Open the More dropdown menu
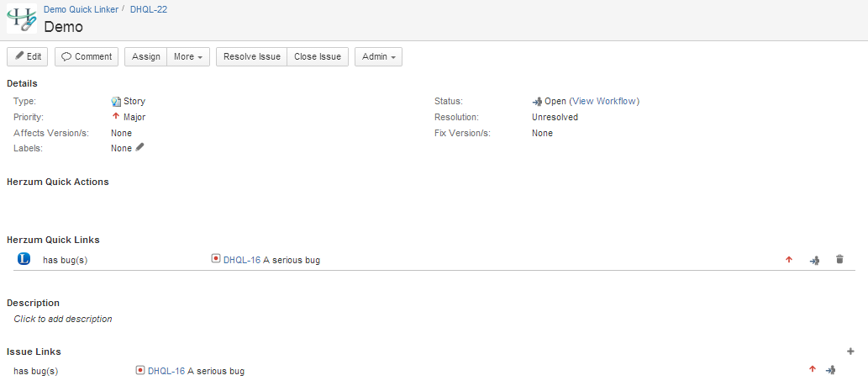Viewport: 868px width, 386px height. tap(188, 57)
